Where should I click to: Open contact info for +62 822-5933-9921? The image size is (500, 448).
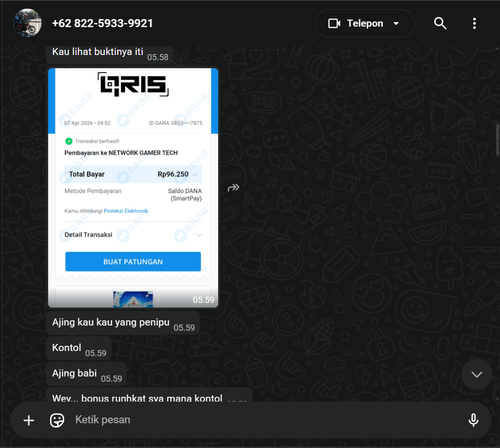102,23
